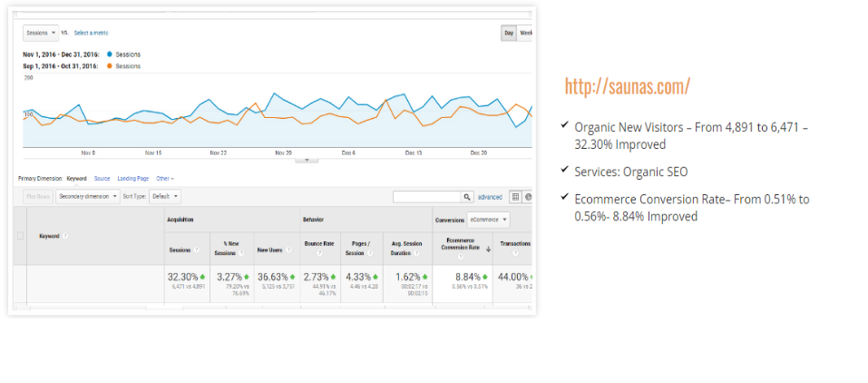
Task: Open the advanced filter link
Action: pos(490,197)
